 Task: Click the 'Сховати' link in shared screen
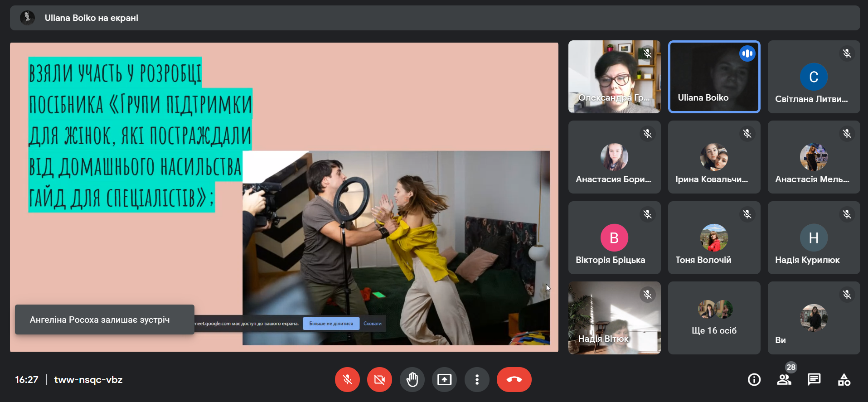(x=372, y=324)
